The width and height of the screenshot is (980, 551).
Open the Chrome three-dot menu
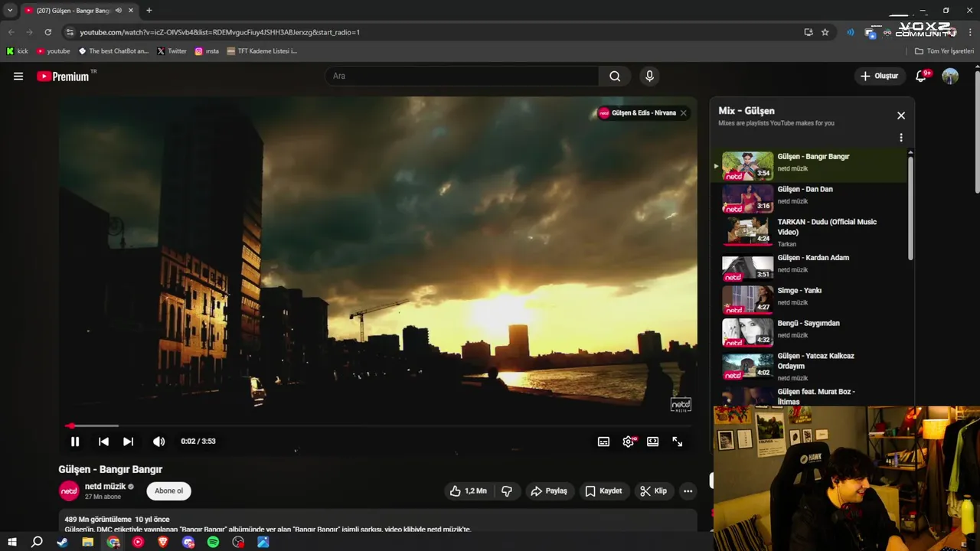pyautogui.click(x=971, y=32)
